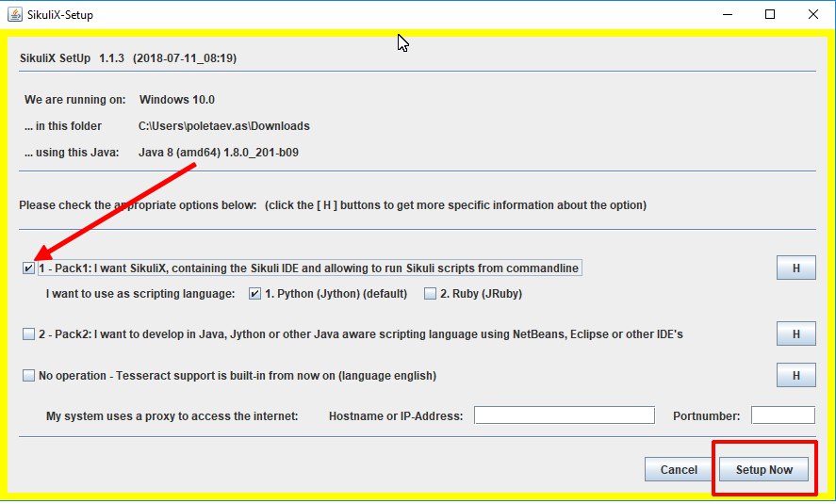The height and width of the screenshot is (504, 836).
Task: Click the H help button for Pack2
Action: point(796,334)
